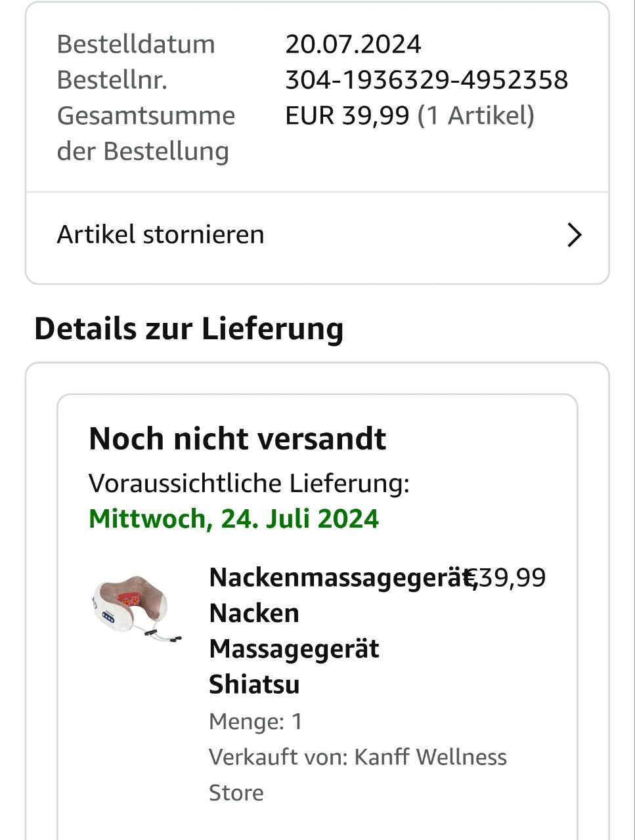
Task: Expand the Artikel stornieren chevron arrow
Action: click(574, 235)
